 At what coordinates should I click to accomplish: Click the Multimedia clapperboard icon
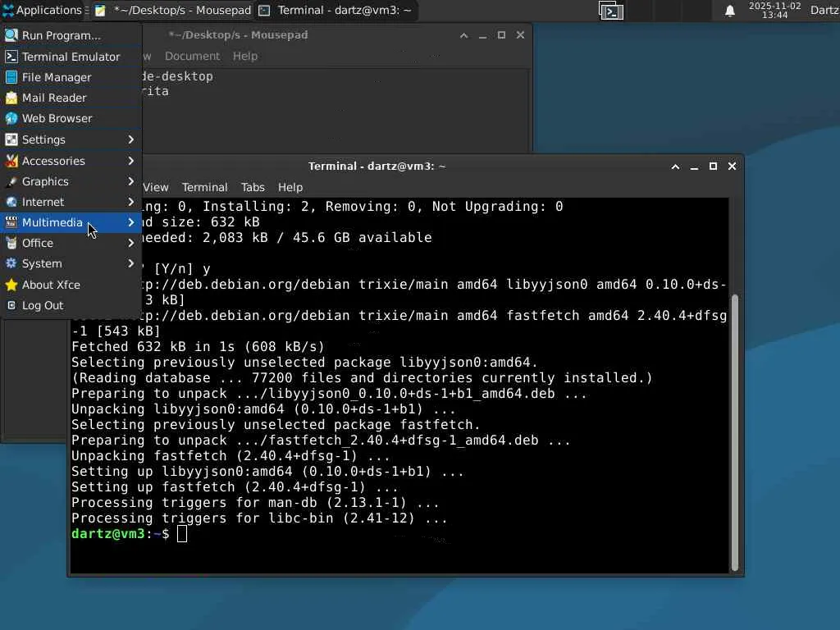(11, 222)
